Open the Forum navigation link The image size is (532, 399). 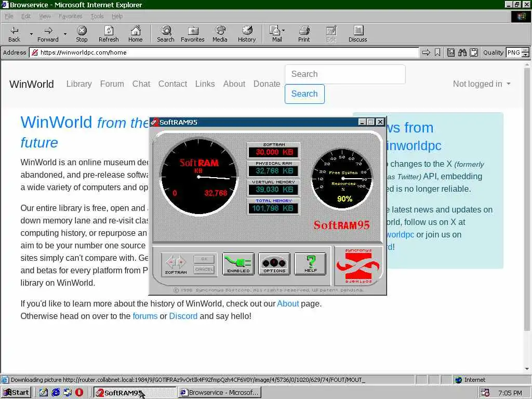tap(112, 84)
